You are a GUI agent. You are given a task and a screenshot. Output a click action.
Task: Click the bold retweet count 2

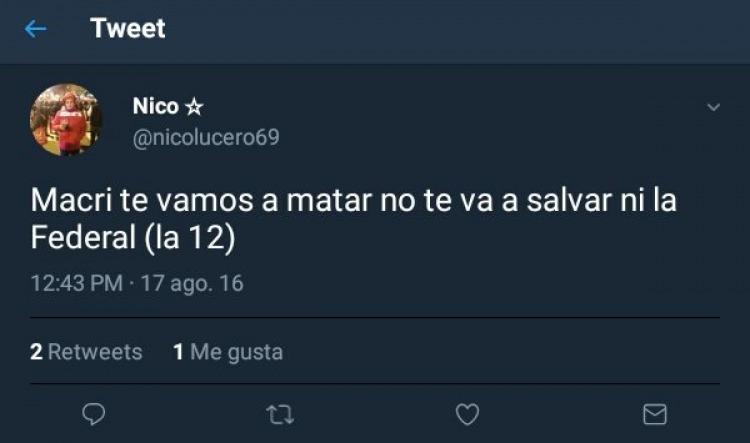pyautogui.click(x=36, y=352)
